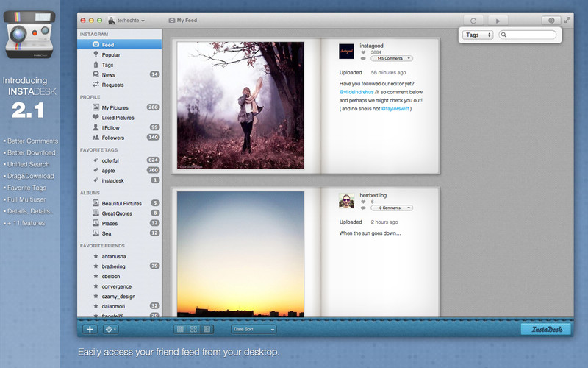Open the News section
Image resolution: width=588 pixels, height=368 pixels.
click(x=108, y=74)
